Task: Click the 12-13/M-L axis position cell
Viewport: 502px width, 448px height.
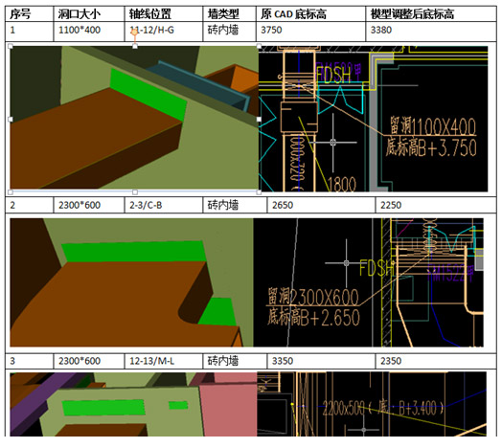Action: [x=164, y=361]
